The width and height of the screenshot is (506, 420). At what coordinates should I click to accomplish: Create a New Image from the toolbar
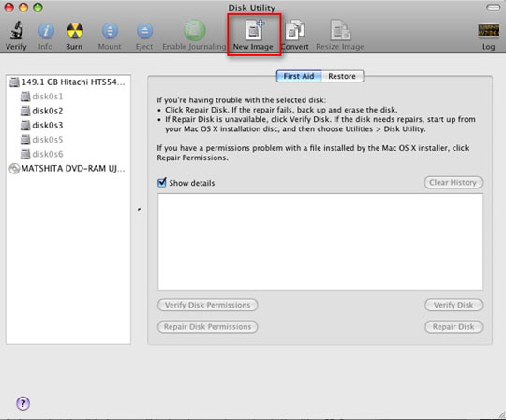[x=254, y=30]
